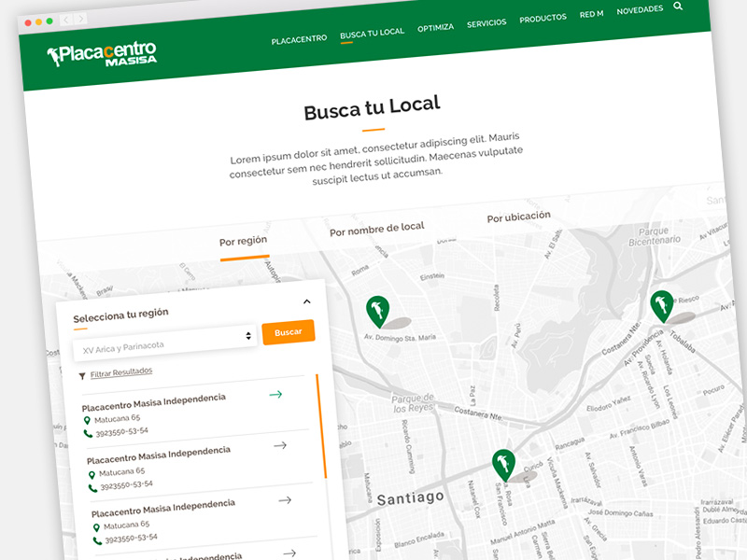747x560 pixels.
Task: Click the Blanco Encalada street label
Action: pos(419,539)
